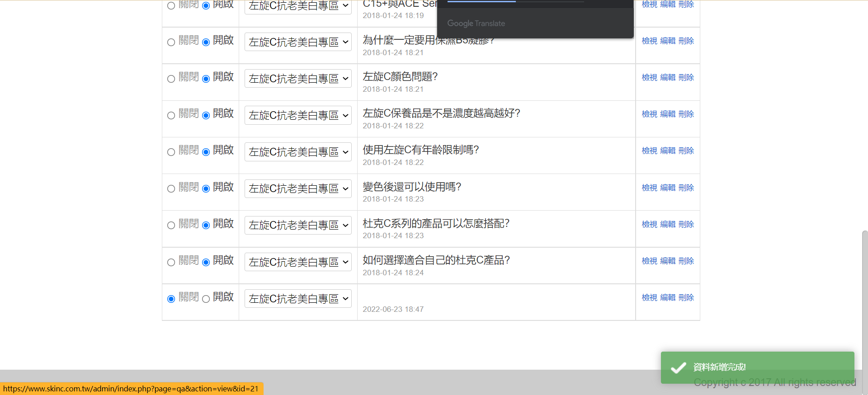Click 編輯 for the 2022-06-23 18:47 row

click(668, 298)
